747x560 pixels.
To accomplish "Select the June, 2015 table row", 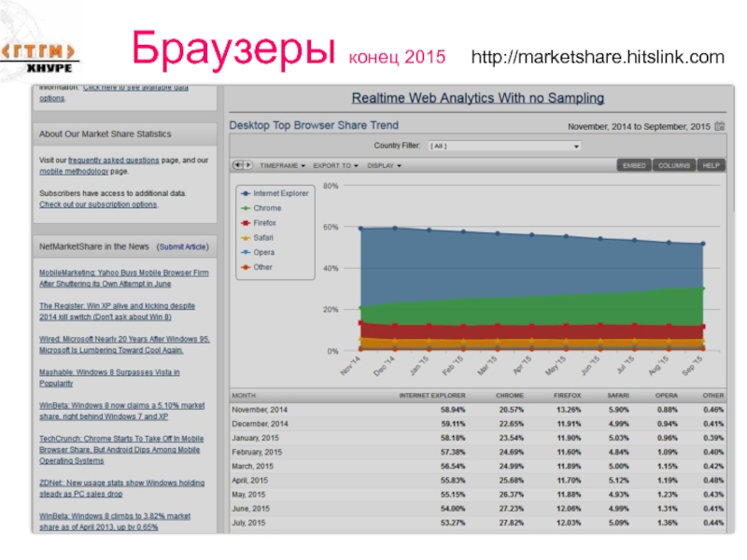I will point(478,509).
